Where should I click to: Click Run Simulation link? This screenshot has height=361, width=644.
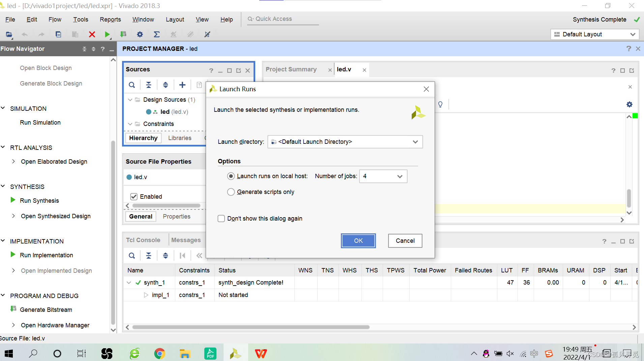tap(40, 123)
